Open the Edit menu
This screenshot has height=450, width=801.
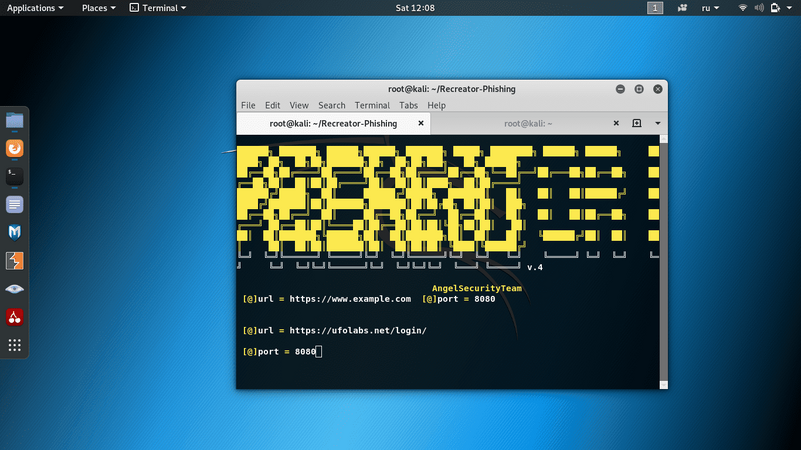272,105
